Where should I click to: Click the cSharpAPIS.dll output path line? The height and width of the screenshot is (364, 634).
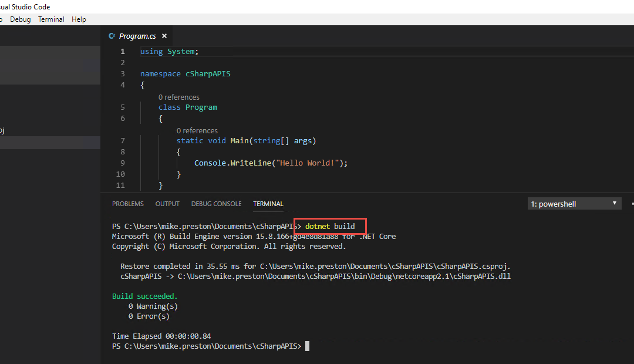(315, 277)
